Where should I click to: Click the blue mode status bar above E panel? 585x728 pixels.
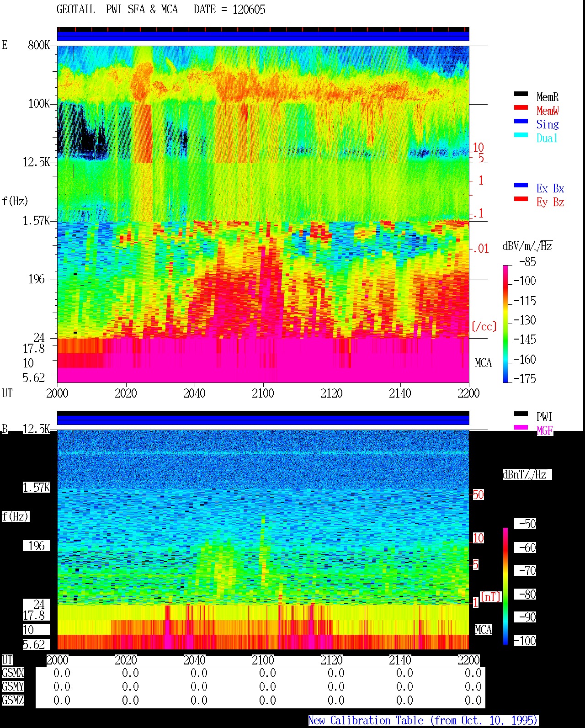pyautogui.click(x=263, y=36)
